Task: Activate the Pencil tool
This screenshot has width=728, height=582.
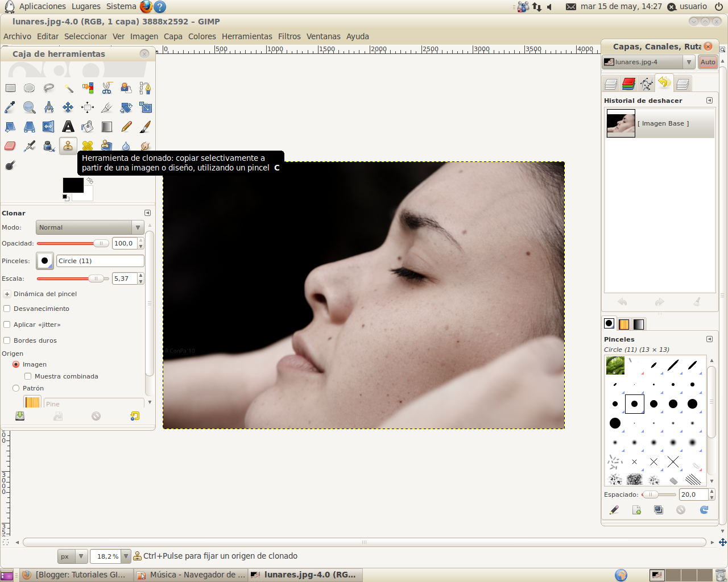Action: click(126, 127)
